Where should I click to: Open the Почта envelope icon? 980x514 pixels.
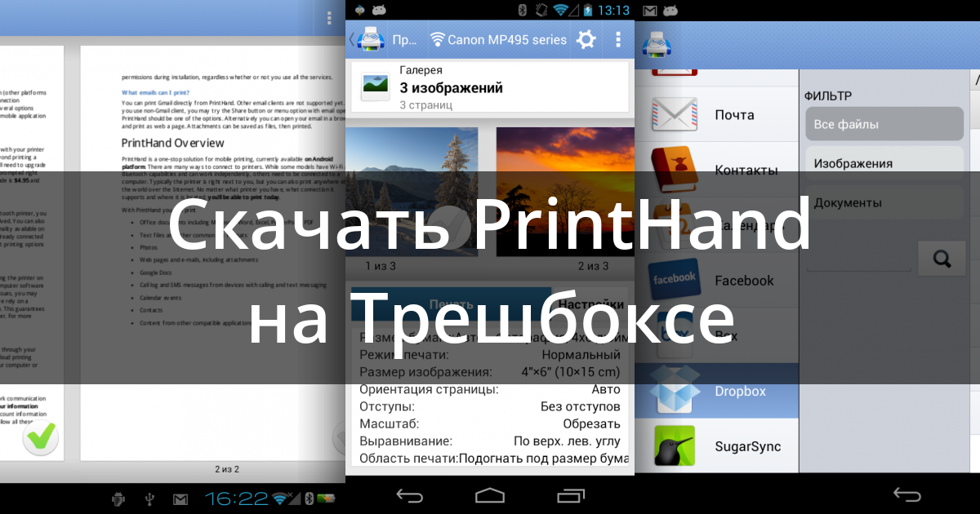tap(675, 114)
